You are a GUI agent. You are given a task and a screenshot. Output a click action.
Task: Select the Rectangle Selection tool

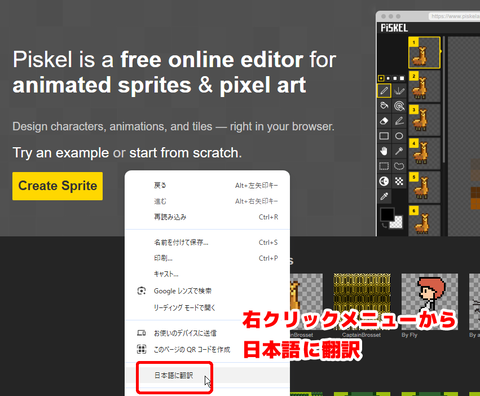(x=384, y=166)
